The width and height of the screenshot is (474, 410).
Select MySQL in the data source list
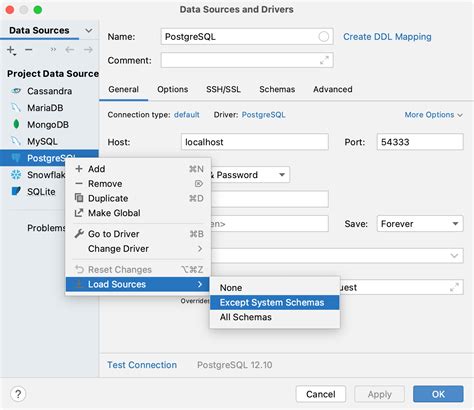(x=49, y=141)
